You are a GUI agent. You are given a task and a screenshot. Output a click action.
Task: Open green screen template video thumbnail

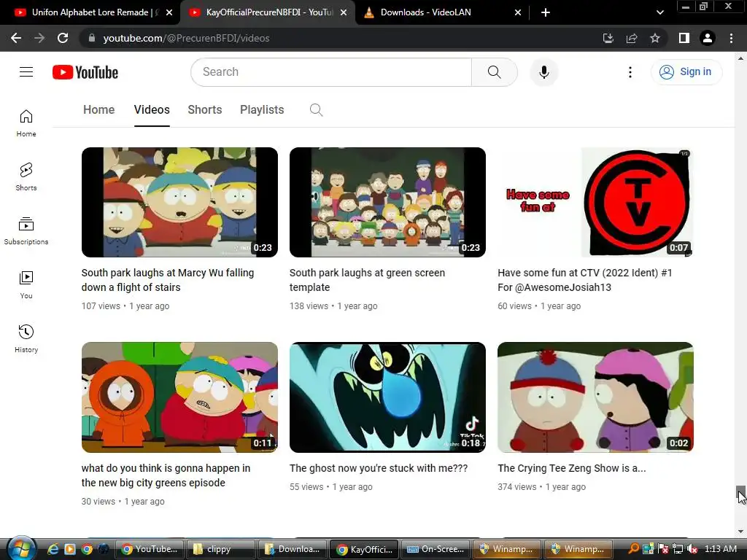[387, 203]
